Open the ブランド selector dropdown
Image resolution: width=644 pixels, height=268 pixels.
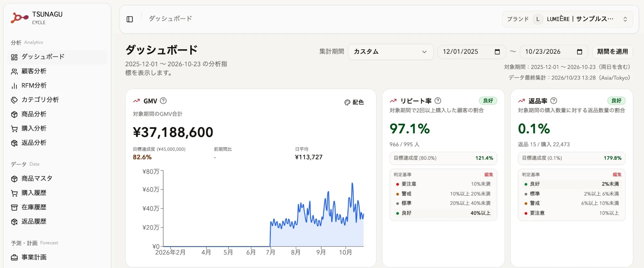567,19
